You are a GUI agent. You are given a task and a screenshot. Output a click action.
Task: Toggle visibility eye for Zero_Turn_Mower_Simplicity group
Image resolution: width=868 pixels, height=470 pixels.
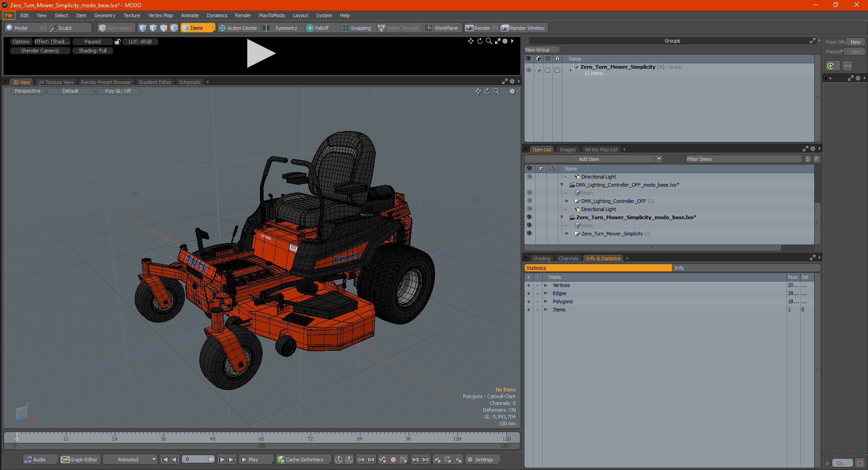coord(528,70)
